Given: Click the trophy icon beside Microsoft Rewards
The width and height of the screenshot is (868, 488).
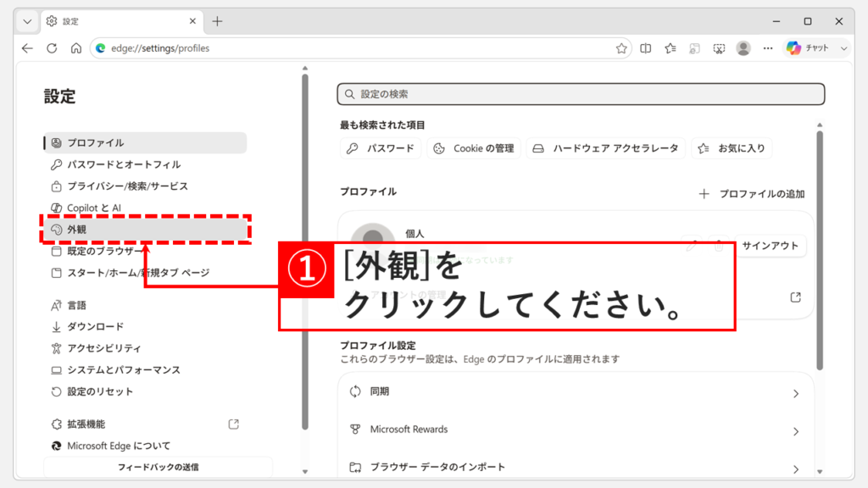Looking at the screenshot, I should (x=355, y=430).
